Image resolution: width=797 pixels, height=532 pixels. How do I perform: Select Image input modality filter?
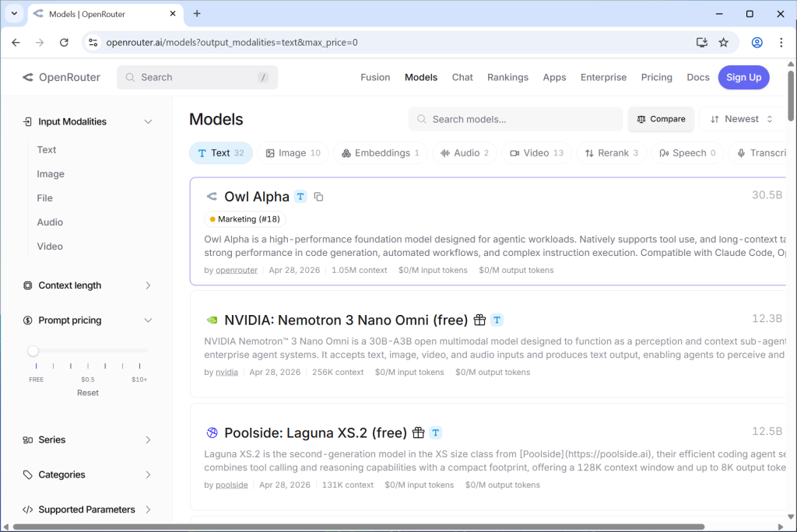51,173
